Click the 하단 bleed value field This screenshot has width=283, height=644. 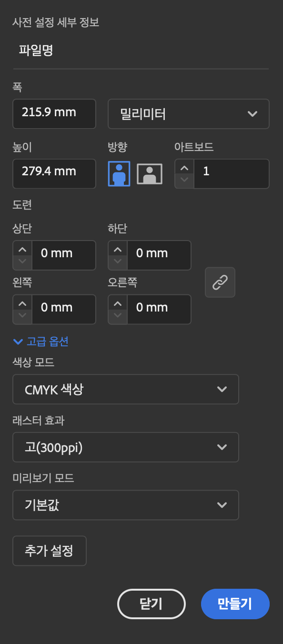click(159, 255)
